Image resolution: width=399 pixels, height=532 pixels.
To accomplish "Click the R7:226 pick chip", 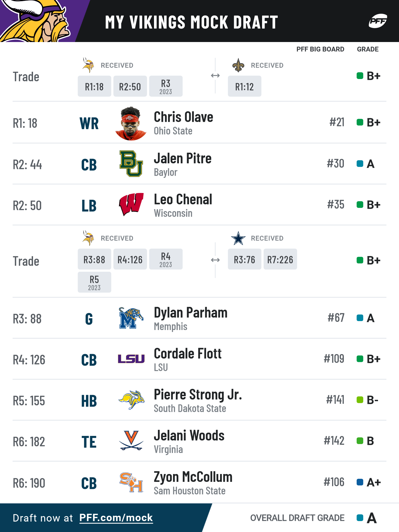I will [280, 259].
